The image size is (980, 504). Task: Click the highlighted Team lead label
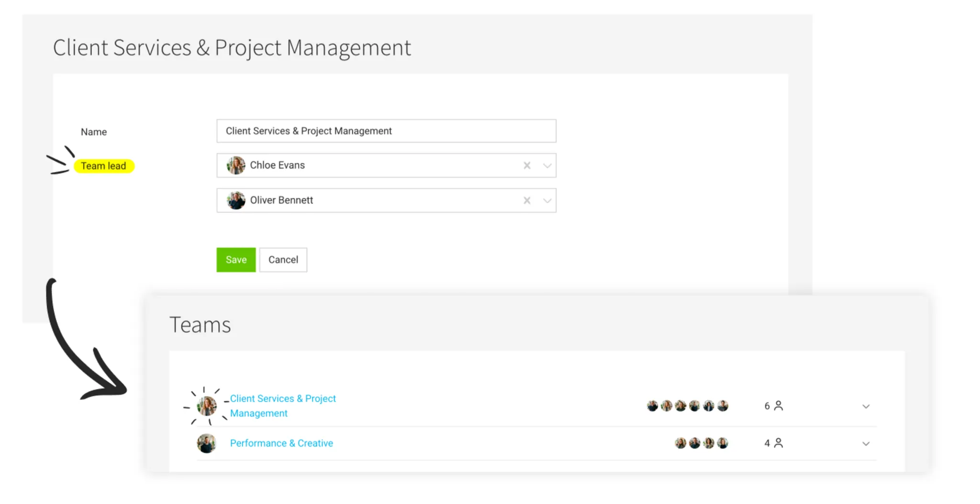(x=104, y=166)
